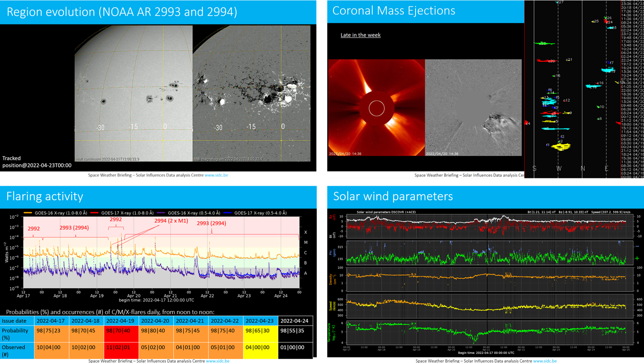
Task: Select probability cell '98|55|35'
Action: (x=296, y=334)
